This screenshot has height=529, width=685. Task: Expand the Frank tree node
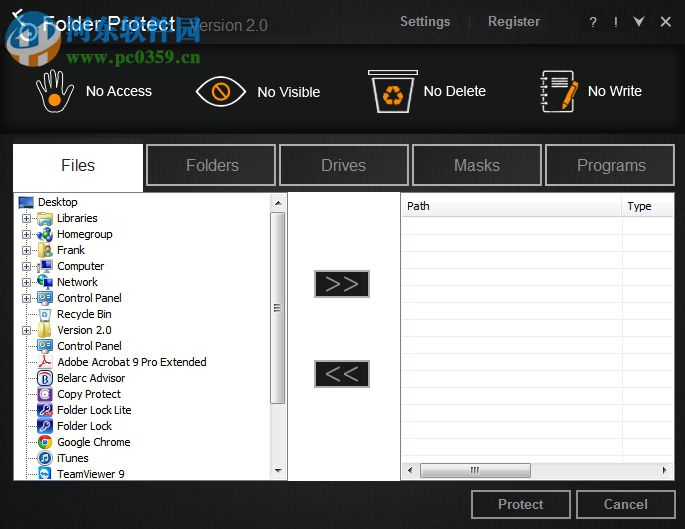26,250
